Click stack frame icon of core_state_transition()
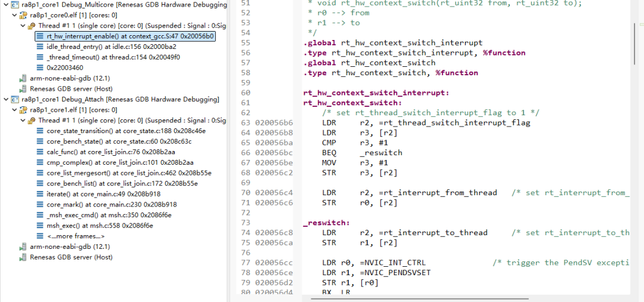Image resolution: width=644 pixels, height=302 pixels. pos(40,131)
